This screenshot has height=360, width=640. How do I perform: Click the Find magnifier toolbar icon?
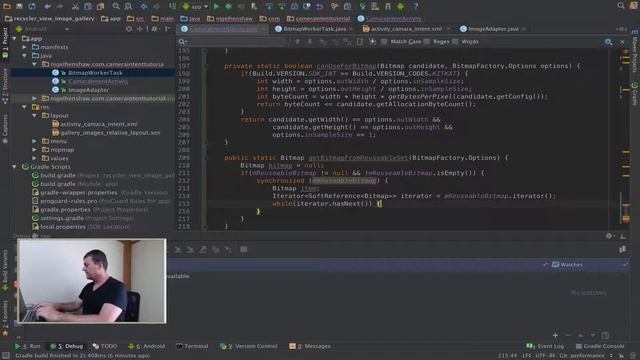[x=116, y=6]
